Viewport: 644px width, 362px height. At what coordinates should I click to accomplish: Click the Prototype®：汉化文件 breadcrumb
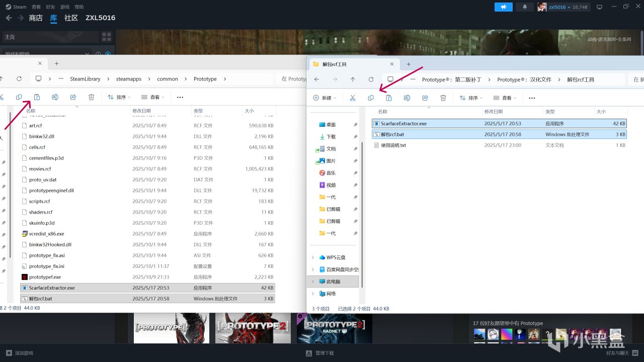point(524,79)
